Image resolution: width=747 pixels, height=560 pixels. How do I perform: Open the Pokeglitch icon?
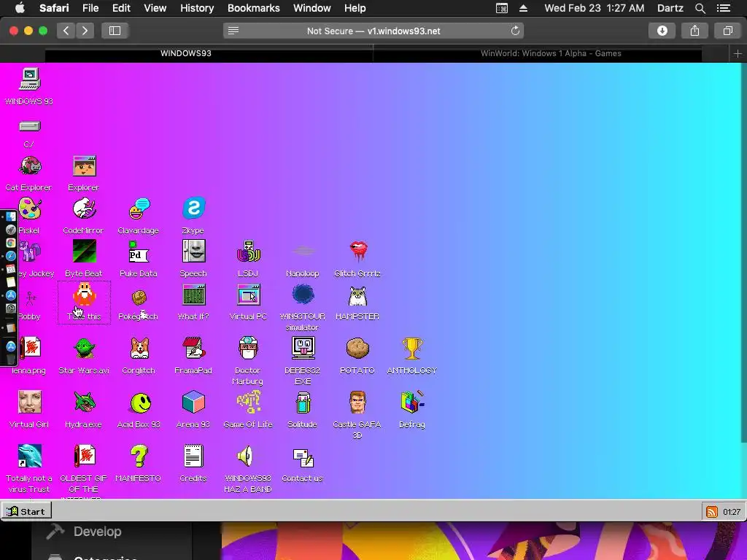coord(139,297)
